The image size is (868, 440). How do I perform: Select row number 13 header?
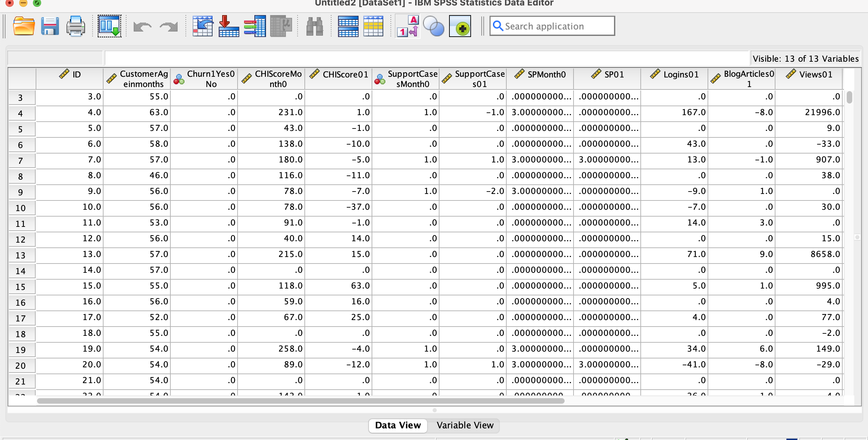click(x=21, y=255)
